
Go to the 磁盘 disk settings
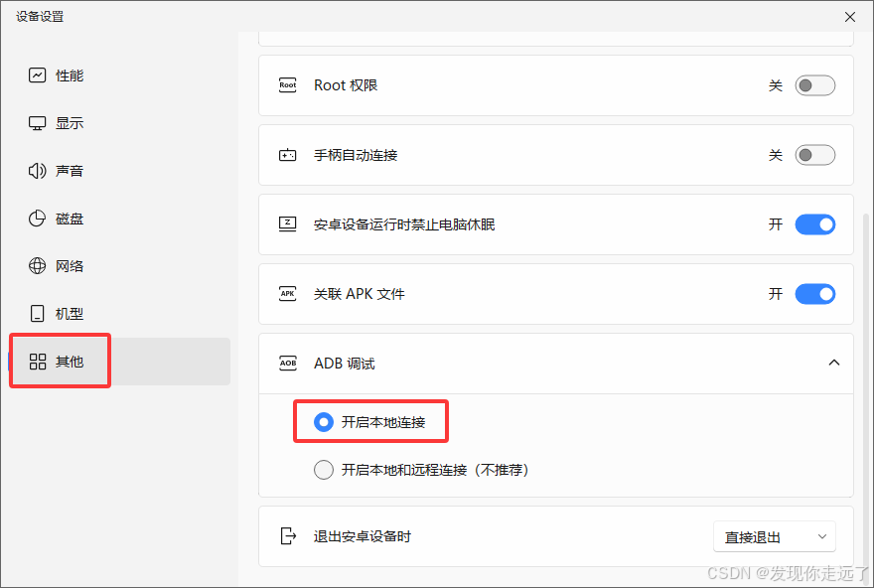pyautogui.click(x=119, y=219)
